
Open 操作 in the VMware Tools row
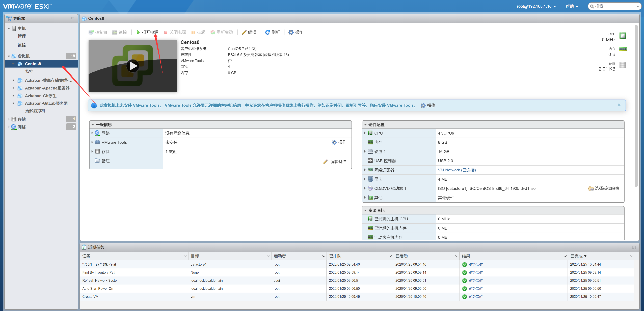click(x=339, y=142)
